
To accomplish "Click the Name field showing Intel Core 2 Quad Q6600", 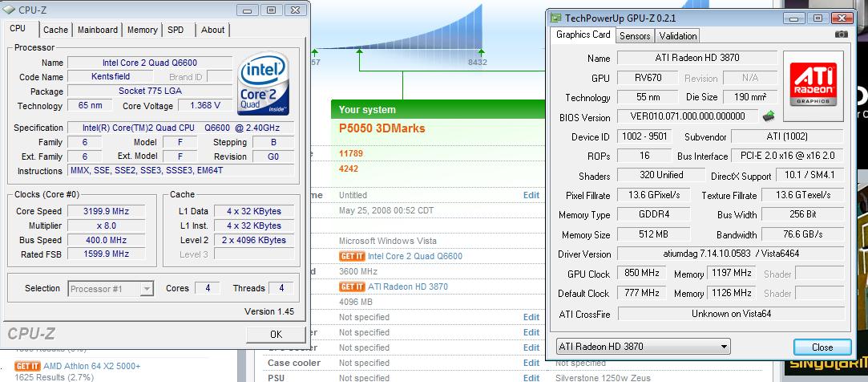I will (x=149, y=63).
